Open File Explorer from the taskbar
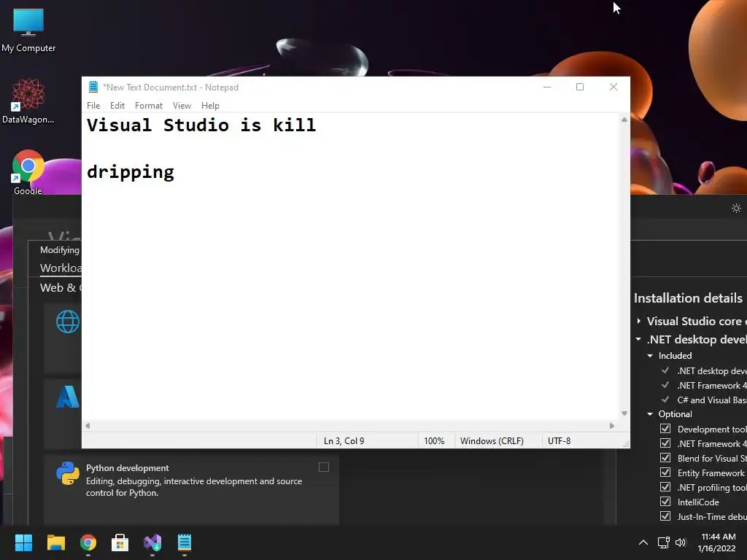This screenshot has width=747, height=560. click(x=55, y=542)
